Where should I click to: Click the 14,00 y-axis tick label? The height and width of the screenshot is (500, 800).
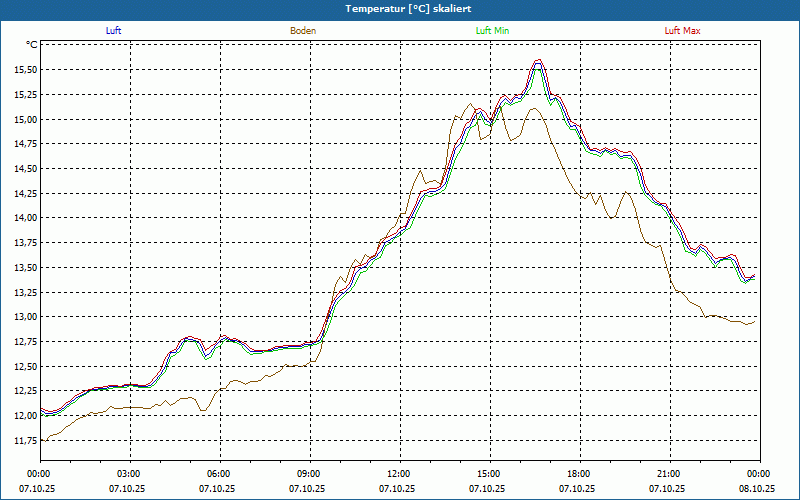tap(25, 218)
